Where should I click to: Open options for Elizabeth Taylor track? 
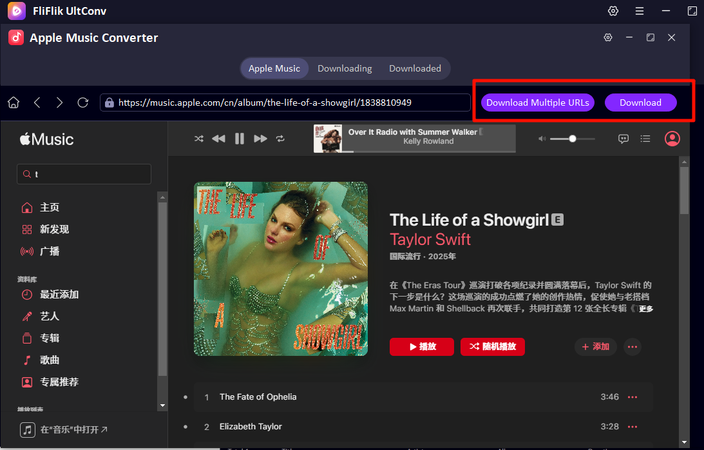[x=633, y=427]
